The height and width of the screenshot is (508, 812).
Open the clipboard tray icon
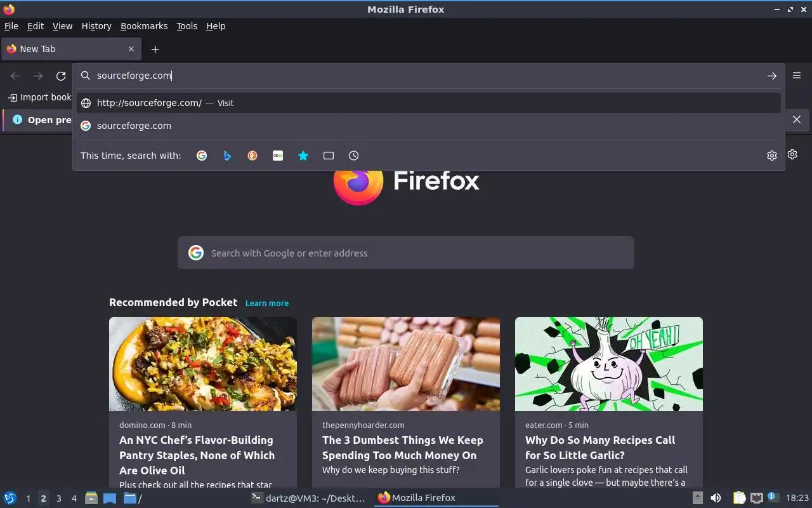pos(739,498)
